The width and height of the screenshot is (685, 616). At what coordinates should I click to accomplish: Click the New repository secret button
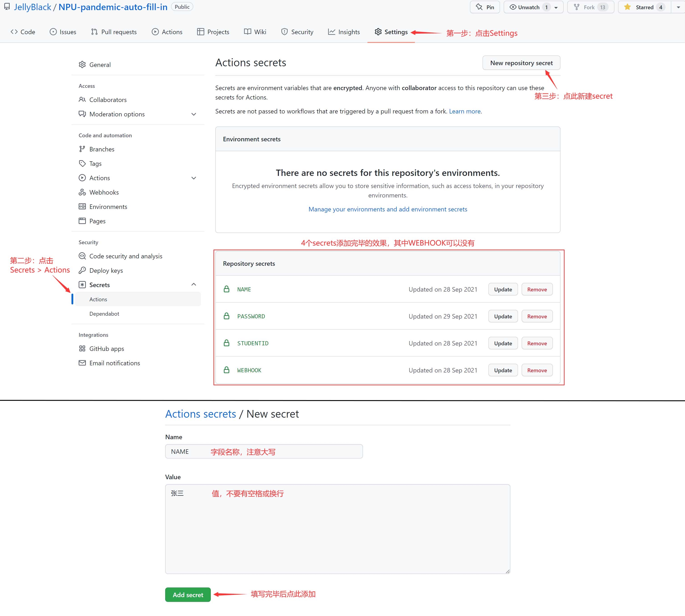(521, 63)
